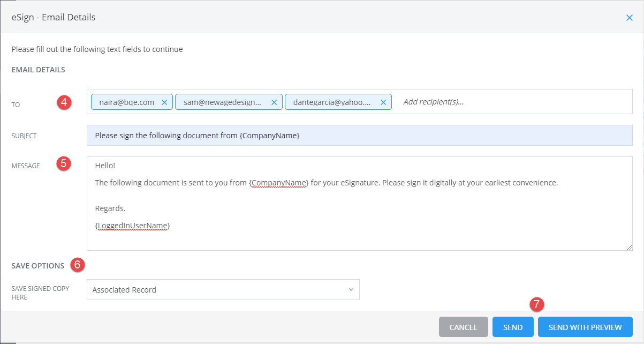Click the {LoggedInUserName} placeholder in message
Image resolution: width=644 pixels, height=344 pixels.
point(133,226)
